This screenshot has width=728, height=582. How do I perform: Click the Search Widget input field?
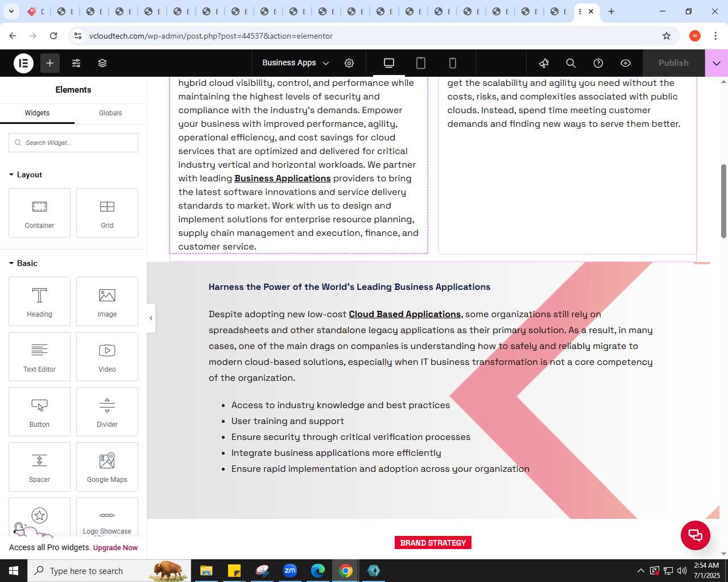(x=73, y=143)
